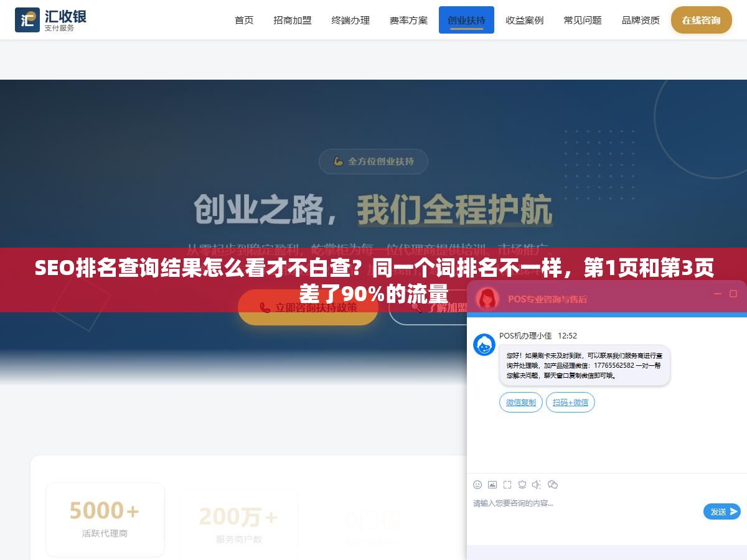Click the WeChat icon in chat toolbar

pos(553,484)
